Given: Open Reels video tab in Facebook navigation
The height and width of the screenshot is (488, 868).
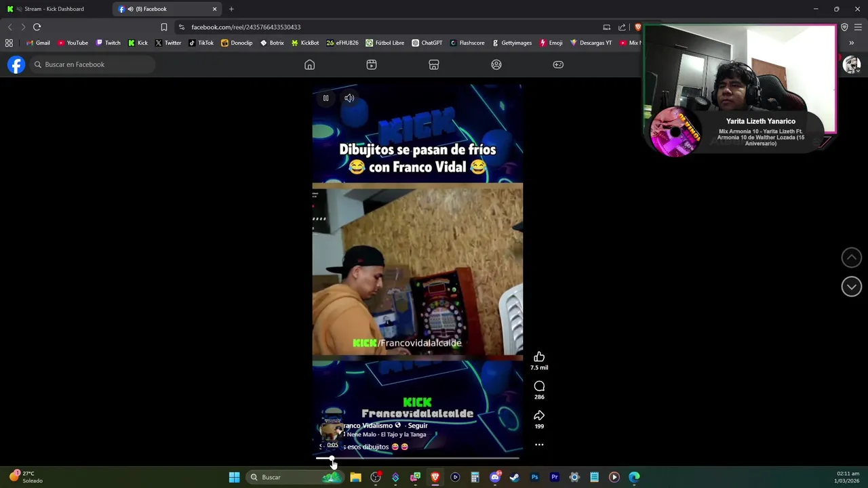Looking at the screenshot, I should point(372,64).
